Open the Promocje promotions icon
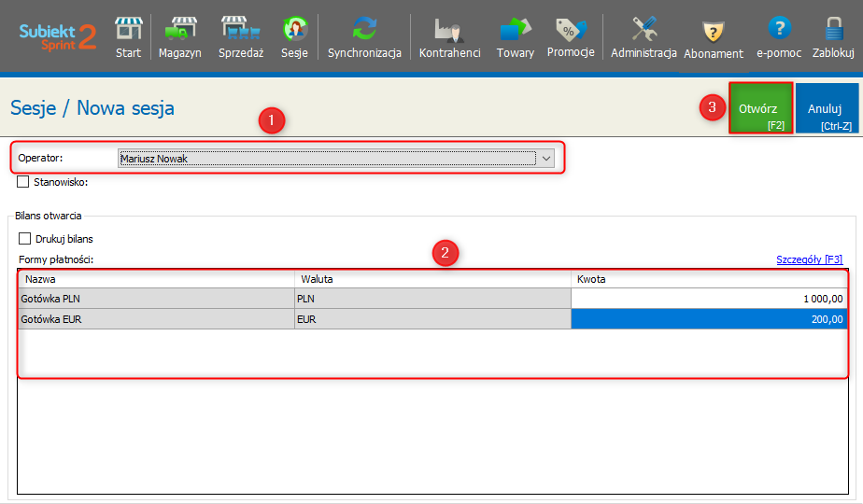Screen dimensions: 863x504 (x=571, y=37)
